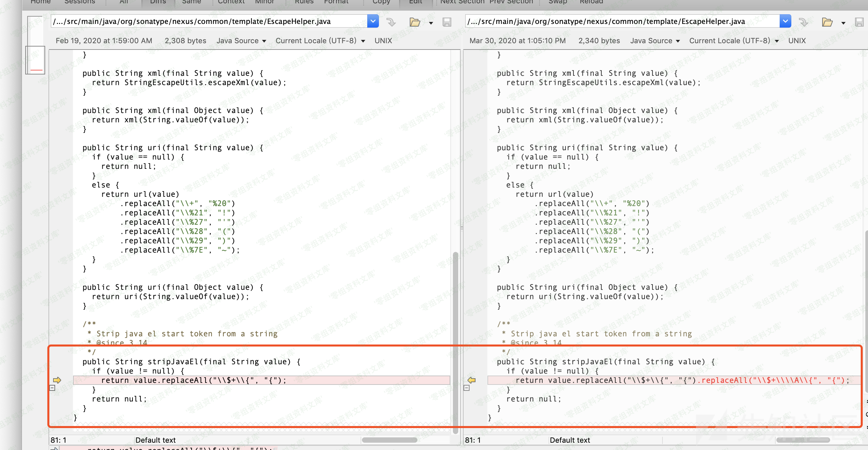Open the Rules toolbar item

coord(304,2)
